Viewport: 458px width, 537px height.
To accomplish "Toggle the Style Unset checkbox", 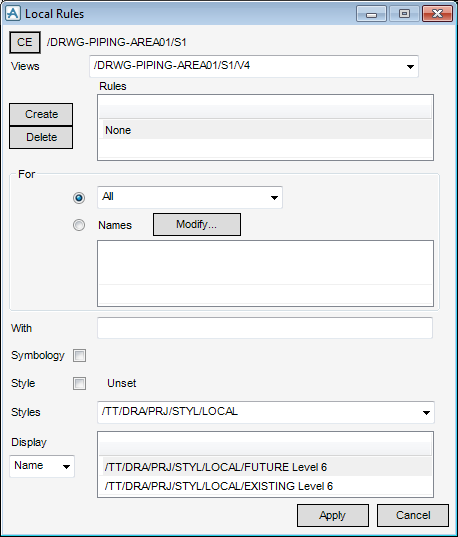I will pyautogui.click(x=79, y=384).
